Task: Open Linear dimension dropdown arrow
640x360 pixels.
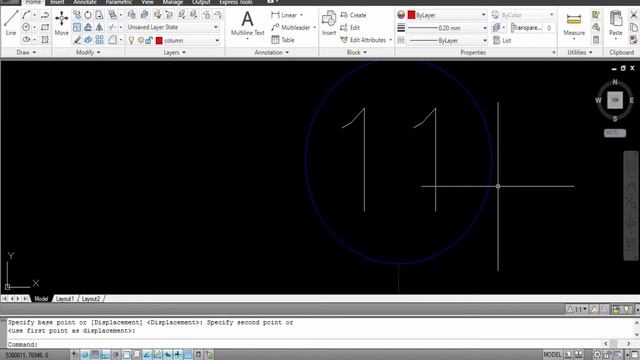Action: pos(301,15)
